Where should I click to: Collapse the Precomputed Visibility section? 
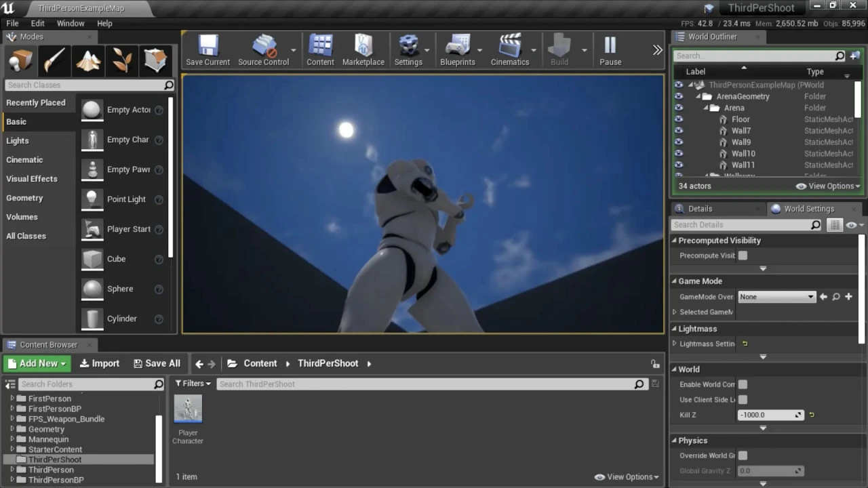pyautogui.click(x=675, y=241)
